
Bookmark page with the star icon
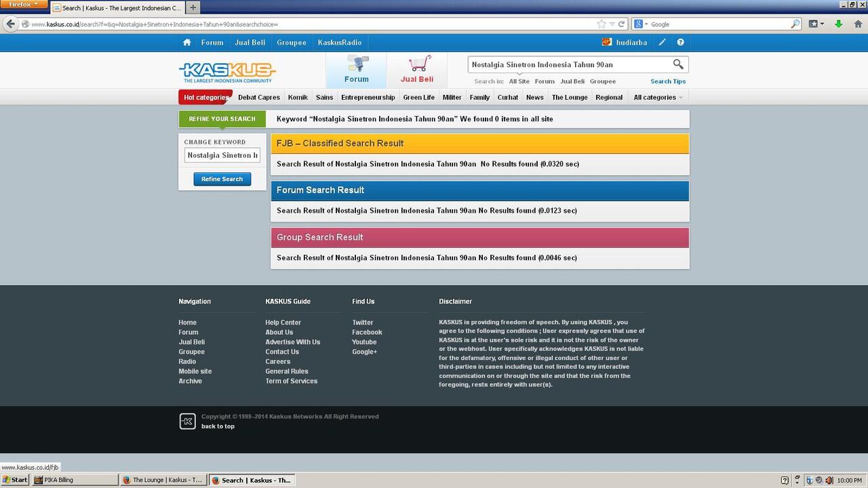601,24
